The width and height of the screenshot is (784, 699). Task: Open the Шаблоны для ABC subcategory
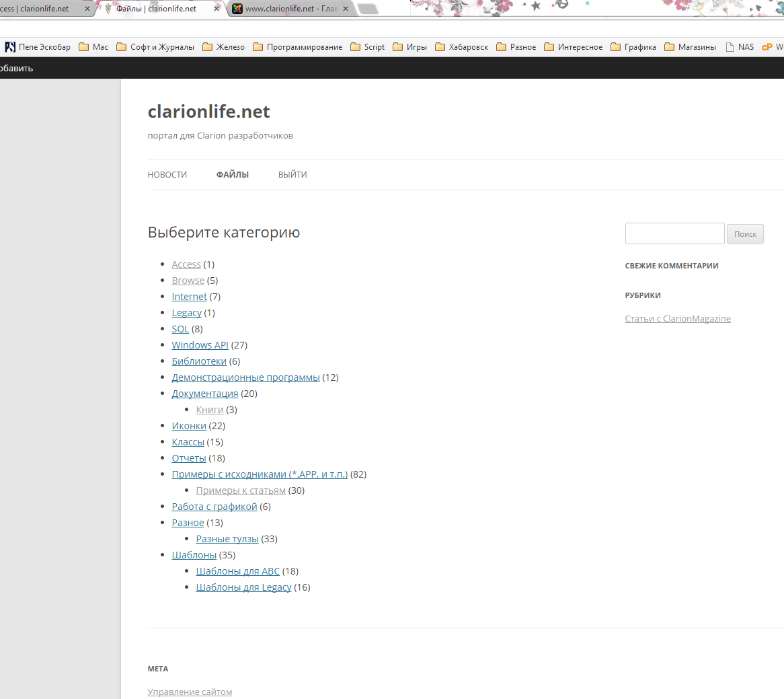(x=237, y=571)
